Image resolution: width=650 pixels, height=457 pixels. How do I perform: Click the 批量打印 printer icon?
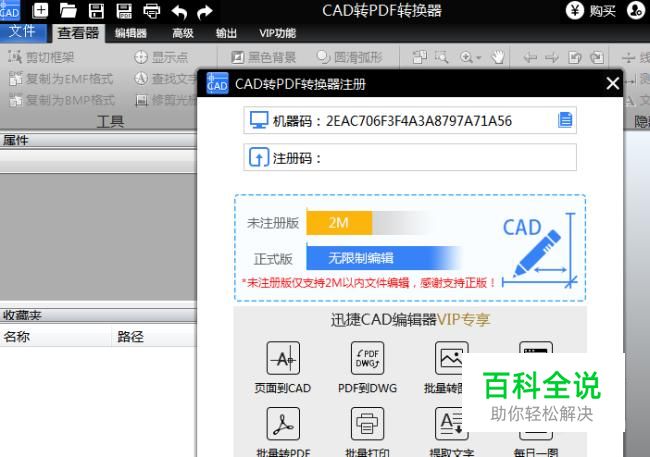tap(367, 423)
